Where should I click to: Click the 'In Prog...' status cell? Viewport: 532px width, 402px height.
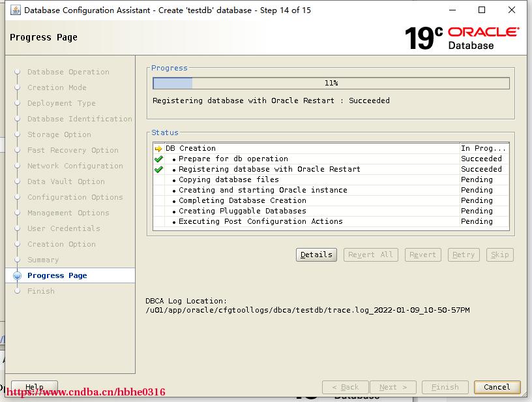tap(483, 148)
